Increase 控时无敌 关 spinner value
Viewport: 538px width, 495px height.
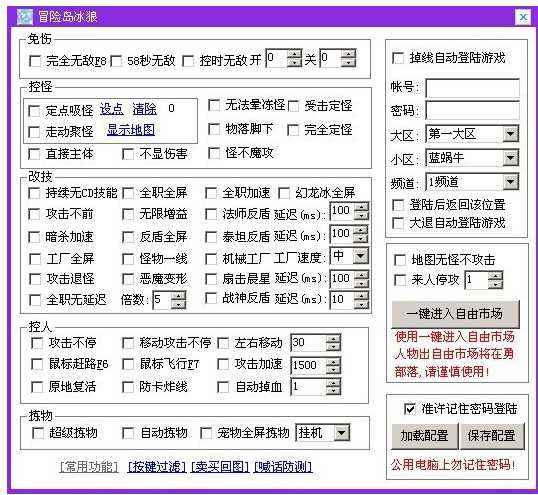(x=349, y=54)
